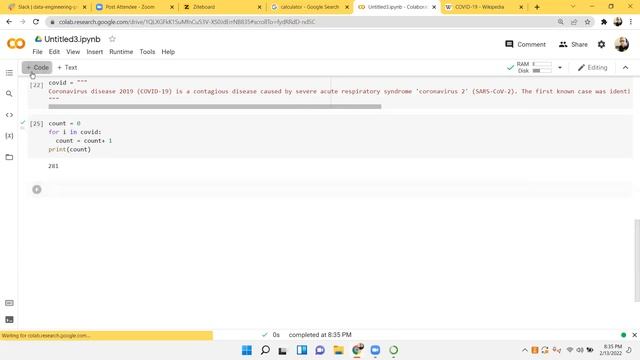
Task: Open the Editing mode dropdown
Action: 593,67
